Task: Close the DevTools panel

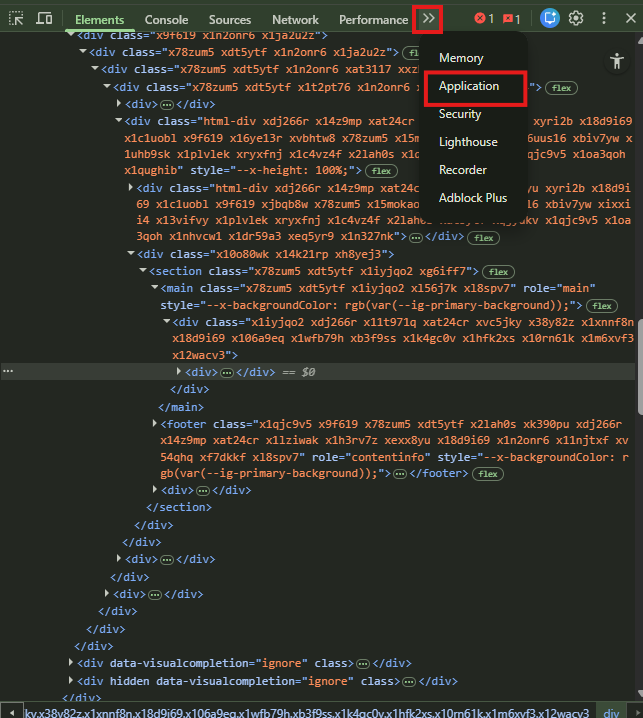Action: 631,18
